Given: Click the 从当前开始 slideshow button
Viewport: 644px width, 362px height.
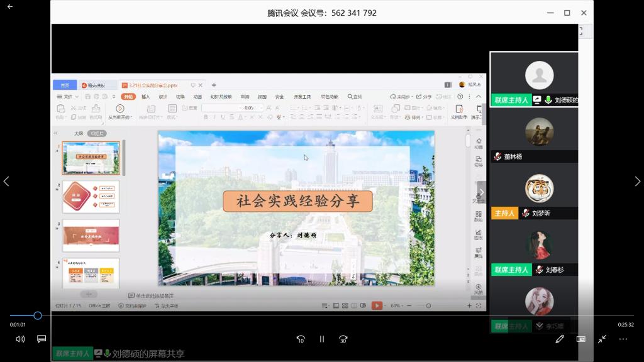Looking at the screenshot, I should pos(119,112).
